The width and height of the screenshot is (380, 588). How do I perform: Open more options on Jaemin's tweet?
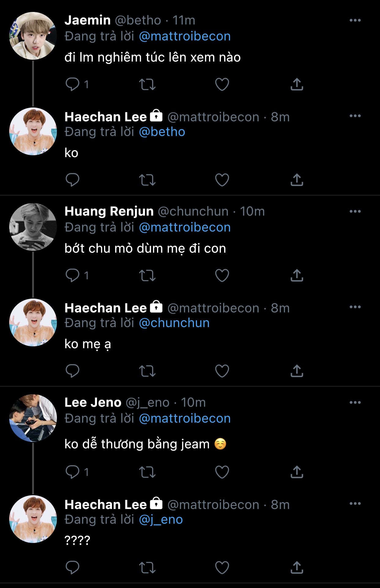tap(355, 20)
